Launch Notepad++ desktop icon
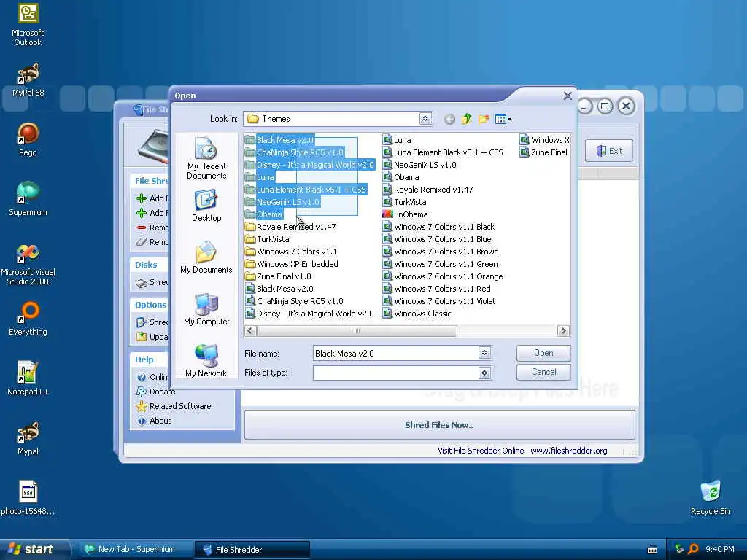747x560 pixels. [x=28, y=378]
